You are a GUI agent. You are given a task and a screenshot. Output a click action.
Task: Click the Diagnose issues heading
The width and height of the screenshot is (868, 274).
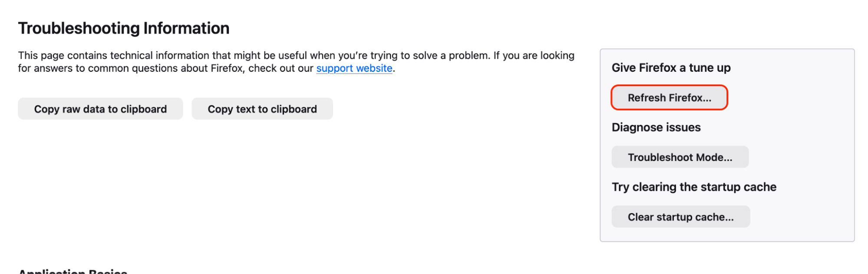point(656,127)
